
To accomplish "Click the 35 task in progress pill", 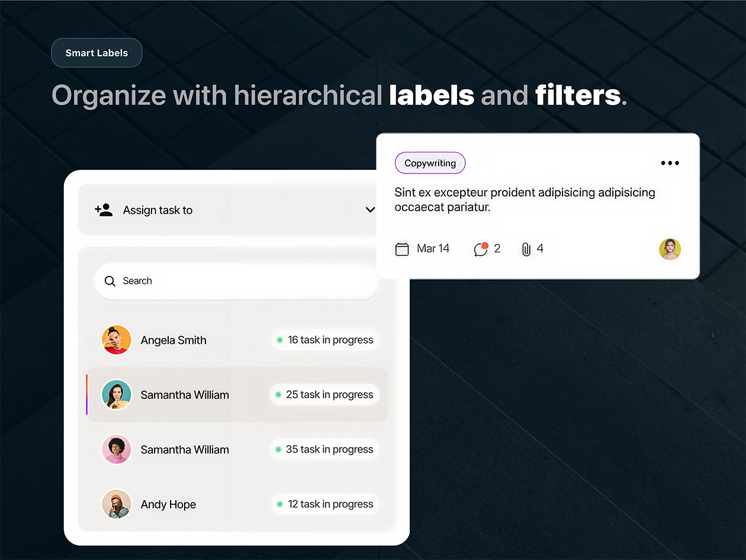I will [x=324, y=449].
